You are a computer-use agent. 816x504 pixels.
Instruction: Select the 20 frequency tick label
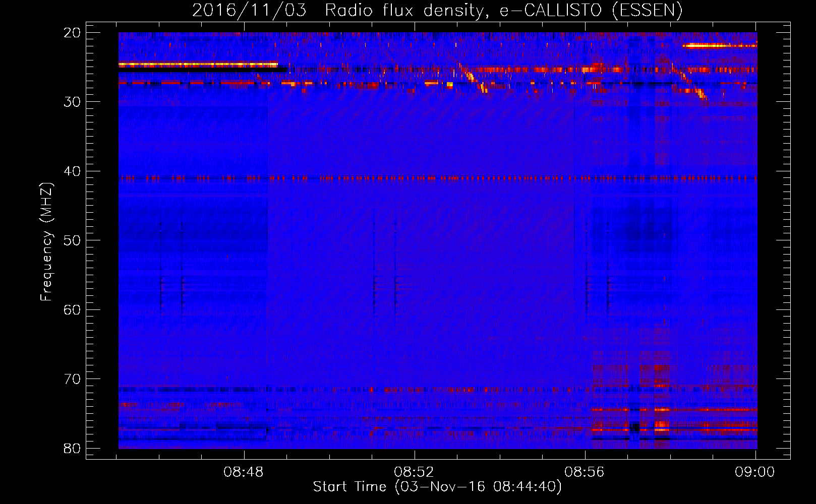coord(72,33)
